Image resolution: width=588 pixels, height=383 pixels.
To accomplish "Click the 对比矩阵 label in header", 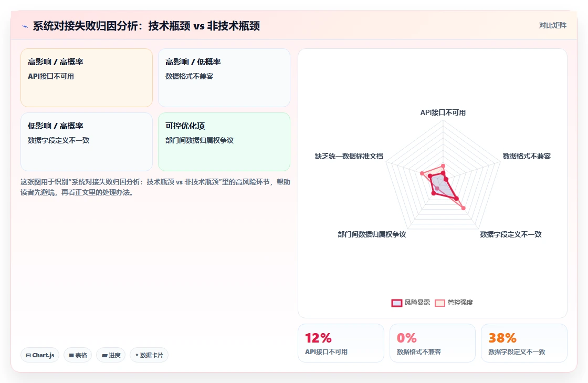I will [x=552, y=26].
